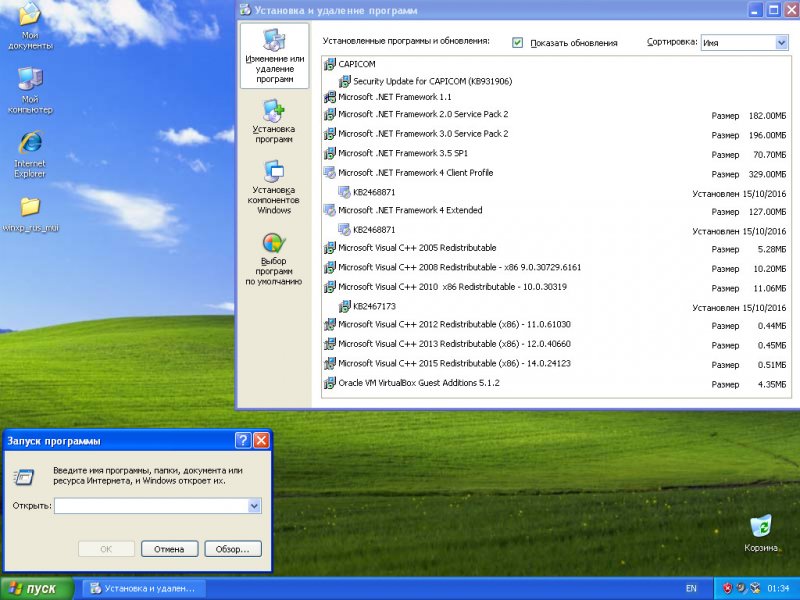Click the Visual C++ 2005 Redistributable icon
Viewport: 800px width, 600px height.
pos(330,248)
